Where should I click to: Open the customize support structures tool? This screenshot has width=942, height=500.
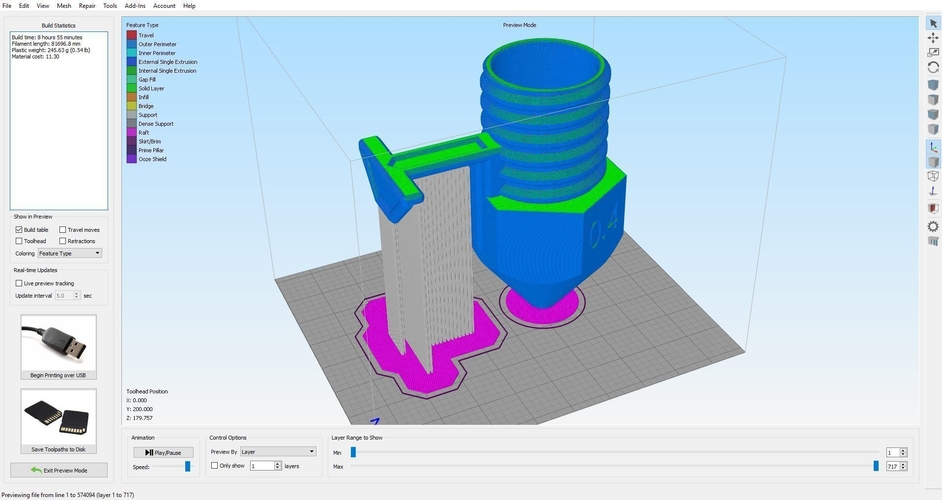coord(932,241)
